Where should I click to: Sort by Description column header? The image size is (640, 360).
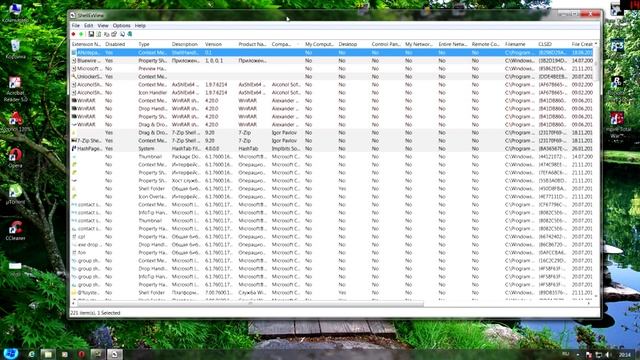pos(187,44)
